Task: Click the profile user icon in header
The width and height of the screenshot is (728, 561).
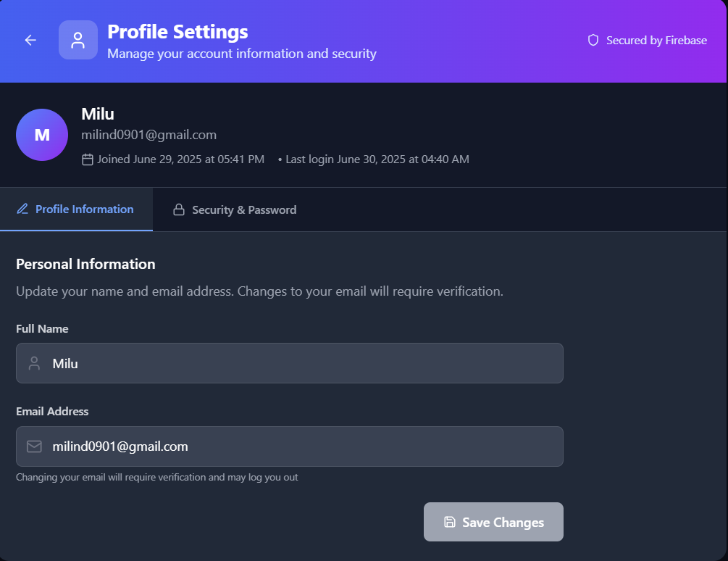Action: (x=78, y=41)
